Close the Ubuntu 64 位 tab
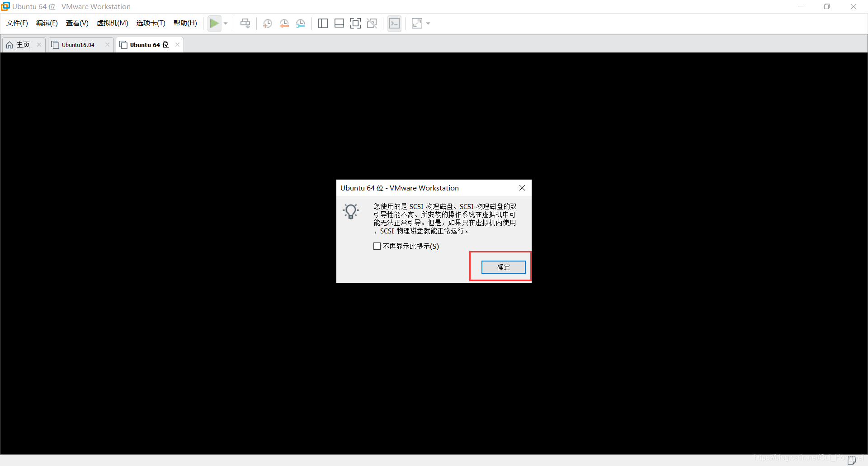Screen dimensions: 868x466 tap(177, 44)
